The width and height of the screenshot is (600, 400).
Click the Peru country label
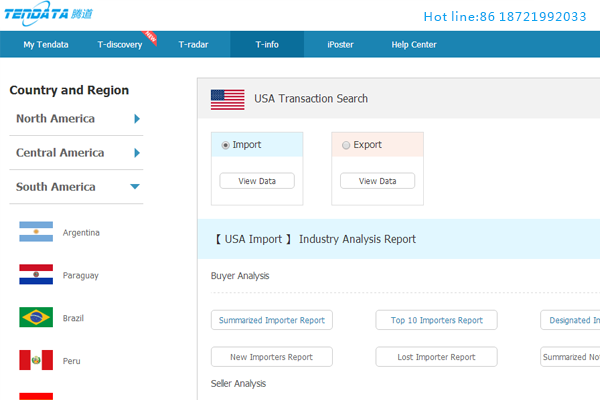coord(72,361)
